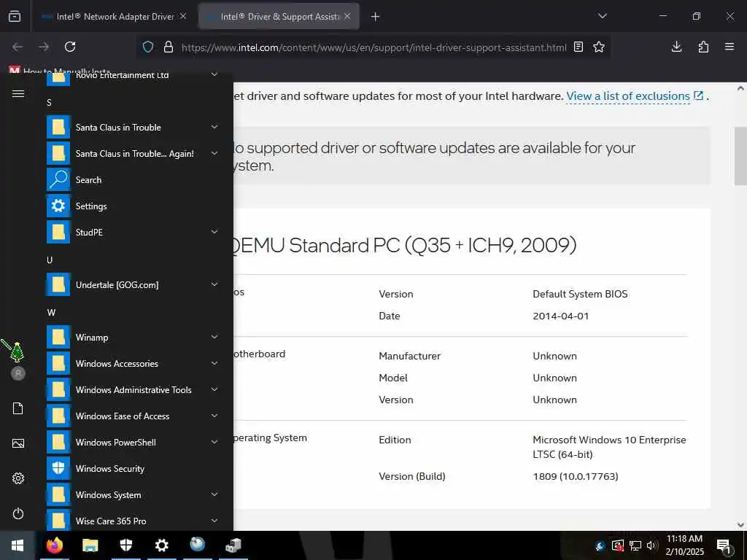Expand Windows Administrative Tools folder
The height and width of the screenshot is (560, 747).
[x=214, y=389]
